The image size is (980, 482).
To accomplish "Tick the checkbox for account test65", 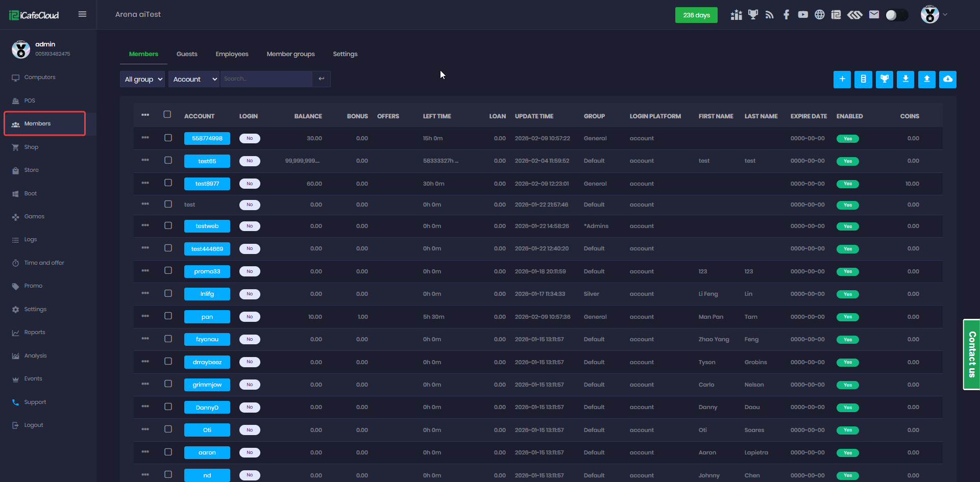I will pos(168,160).
